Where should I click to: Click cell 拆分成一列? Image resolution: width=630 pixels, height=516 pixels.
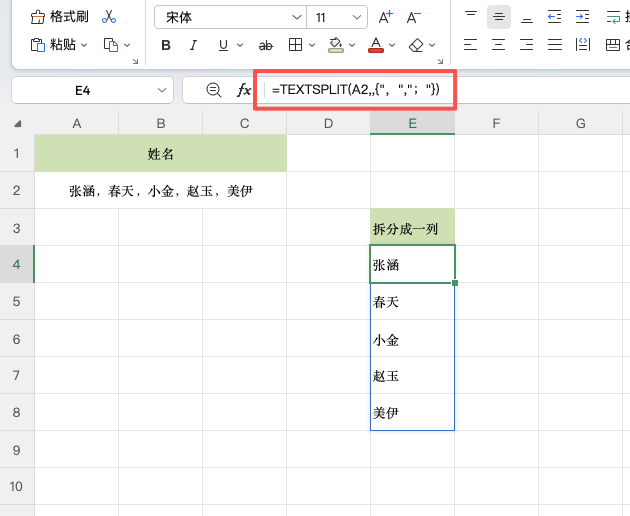[412, 227]
